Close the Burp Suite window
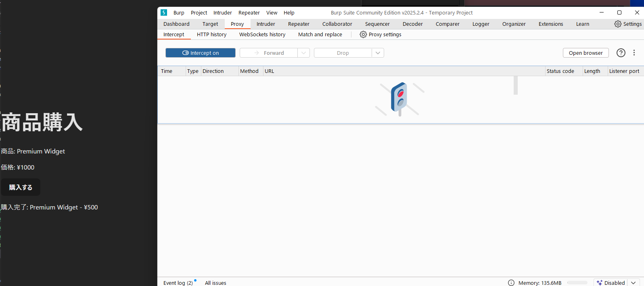This screenshot has width=644, height=286. pos(637,12)
